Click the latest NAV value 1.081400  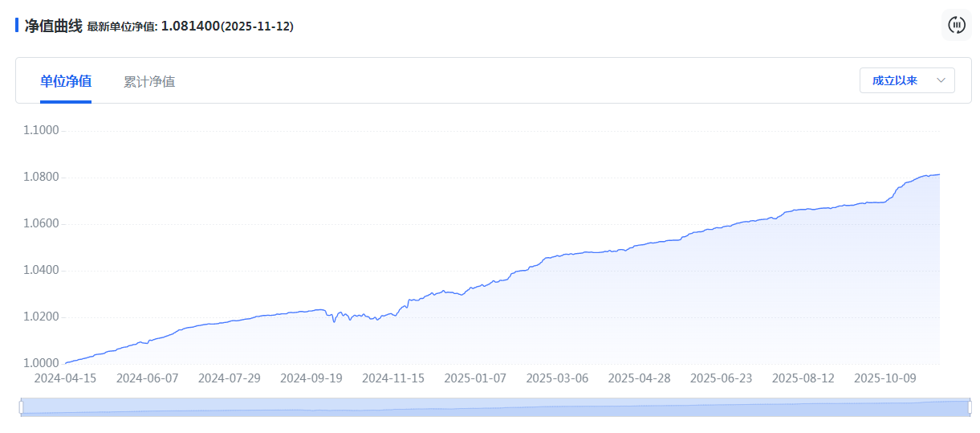[x=190, y=26]
